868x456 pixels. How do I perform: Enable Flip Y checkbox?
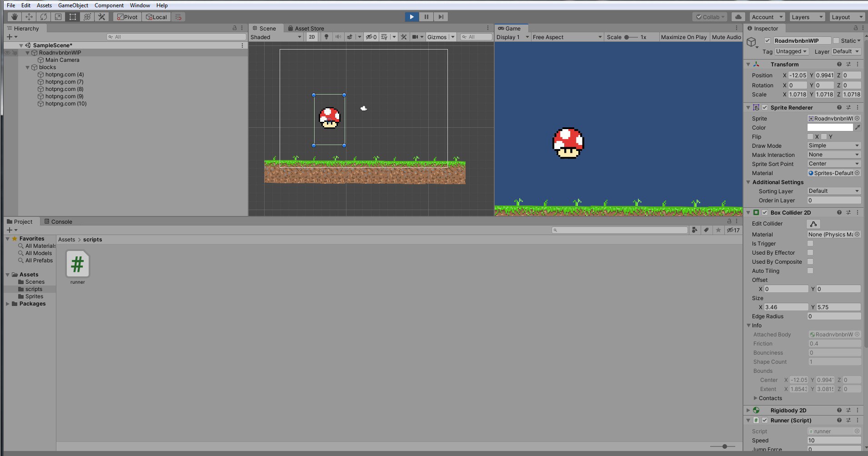[824, 136]
